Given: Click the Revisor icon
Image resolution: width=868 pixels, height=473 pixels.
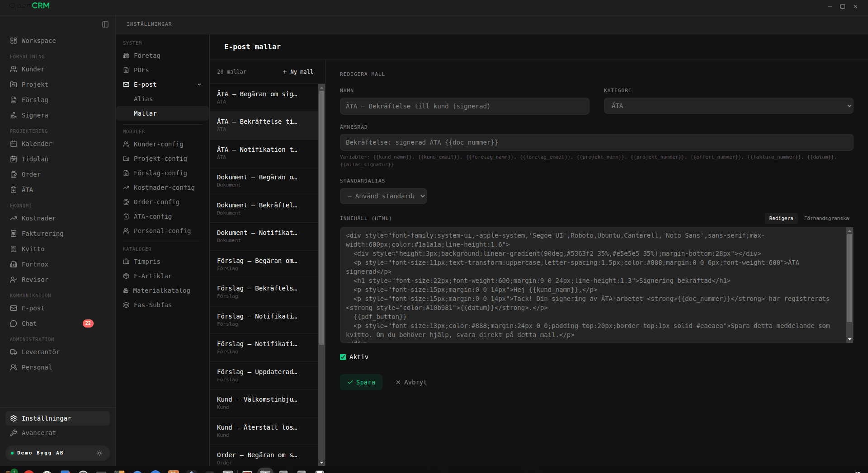Looking at the screenshot, I should point(14,280).
